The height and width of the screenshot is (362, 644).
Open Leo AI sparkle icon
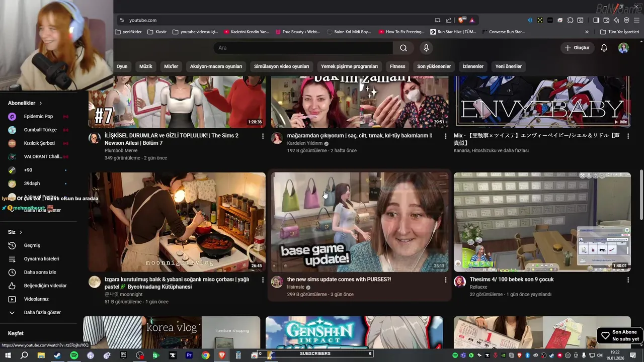pos(616,20)
